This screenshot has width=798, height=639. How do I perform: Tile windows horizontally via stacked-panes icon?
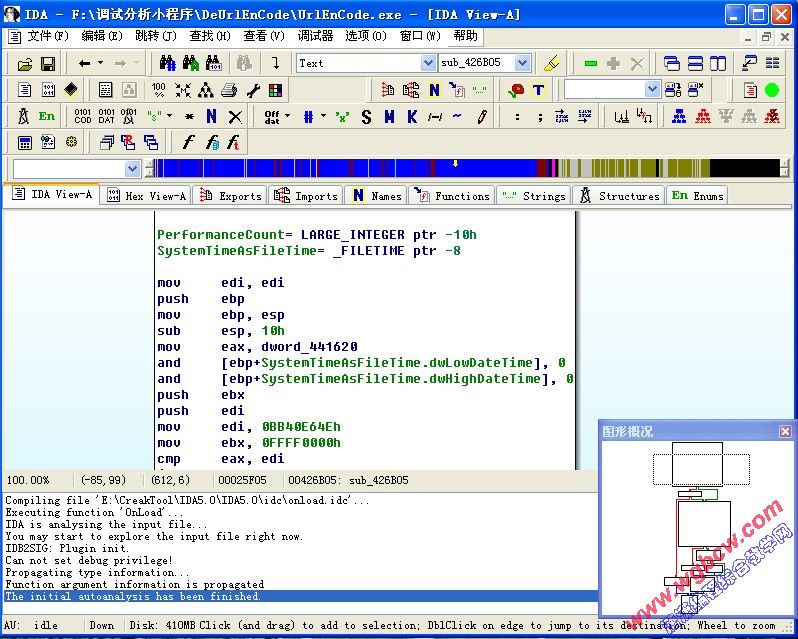[x=695, y=64]
